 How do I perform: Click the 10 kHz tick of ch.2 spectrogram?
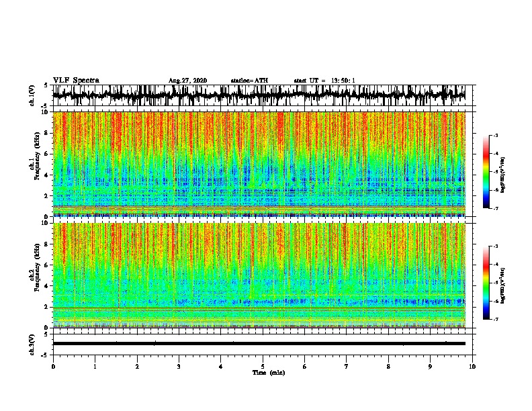46,223
